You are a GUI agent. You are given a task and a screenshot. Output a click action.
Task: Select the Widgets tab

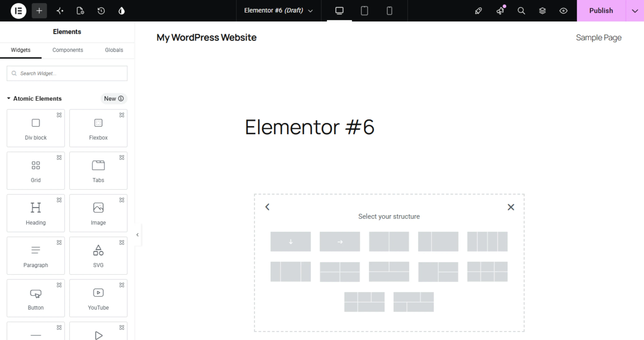21,50
